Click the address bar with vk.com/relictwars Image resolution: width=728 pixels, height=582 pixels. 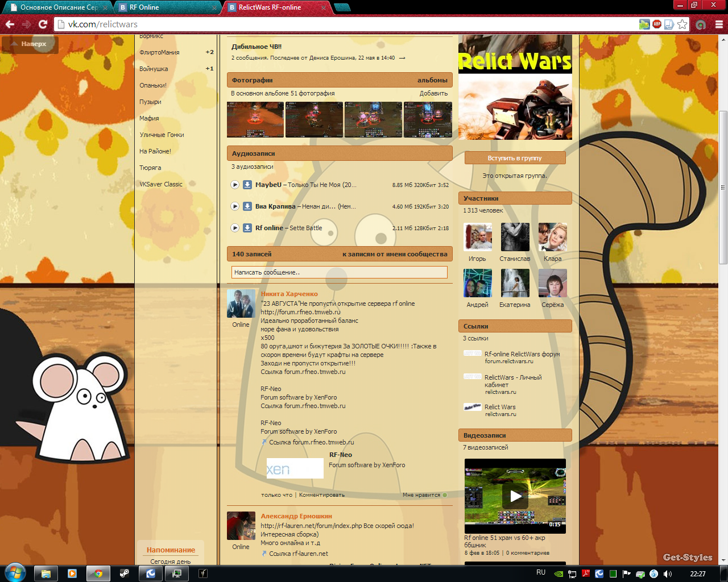click(347, 24)
